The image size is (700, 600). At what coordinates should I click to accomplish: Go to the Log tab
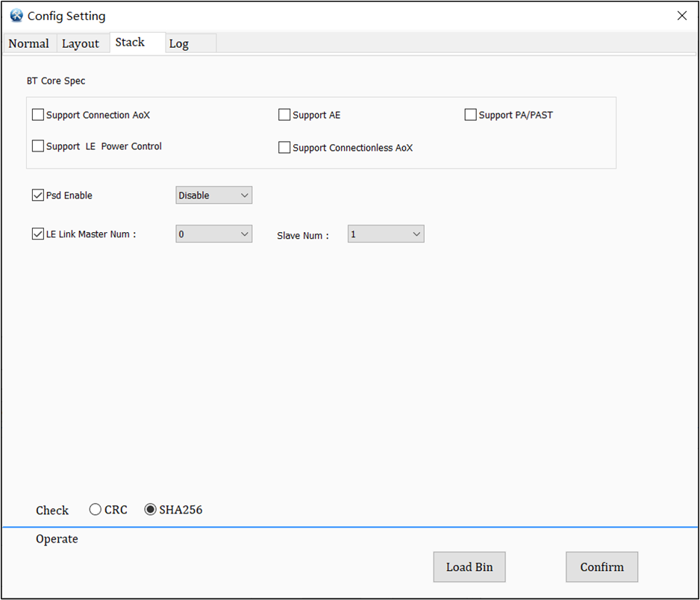point(179,43)
